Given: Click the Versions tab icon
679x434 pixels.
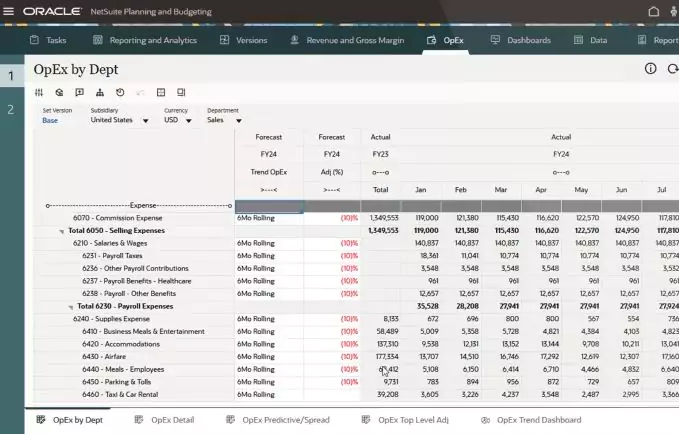Looking at the screenshot, I should point(224,40).
